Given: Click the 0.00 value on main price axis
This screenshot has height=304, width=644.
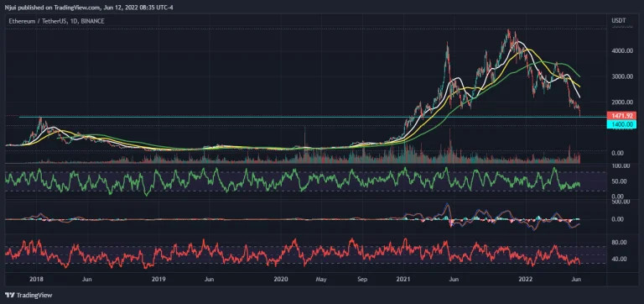Looking at the screenshot, I should tap(617, 153).
